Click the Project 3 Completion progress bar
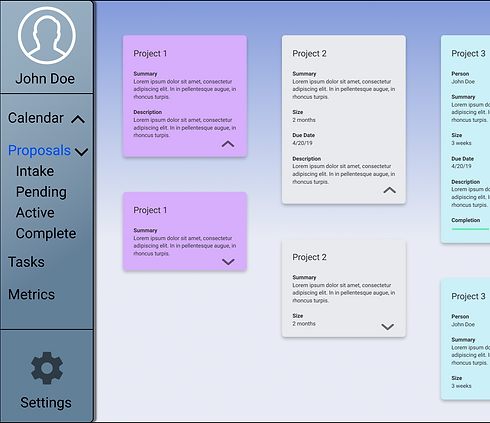490x423 pixels. click(470, 229)
